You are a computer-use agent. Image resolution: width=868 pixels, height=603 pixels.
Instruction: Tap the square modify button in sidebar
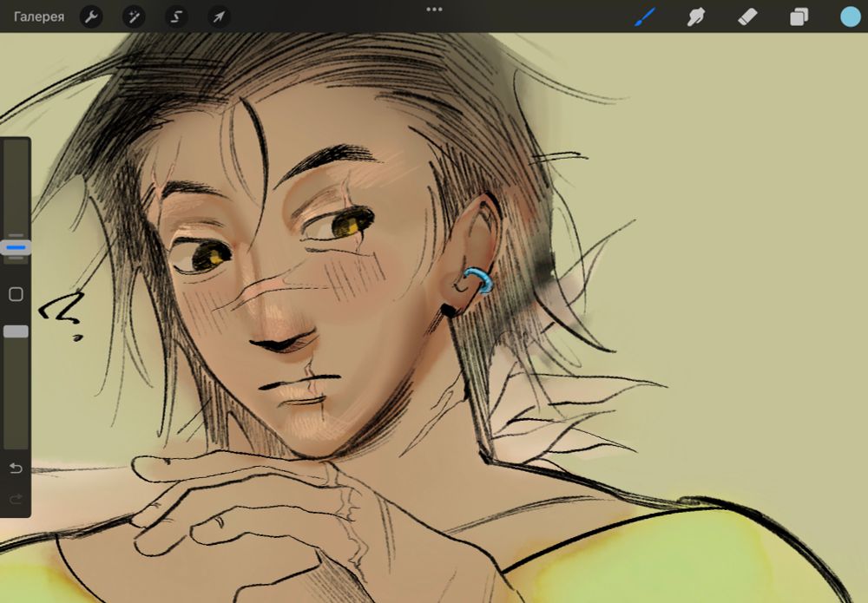pyautogui.click(x=16, y=294)
